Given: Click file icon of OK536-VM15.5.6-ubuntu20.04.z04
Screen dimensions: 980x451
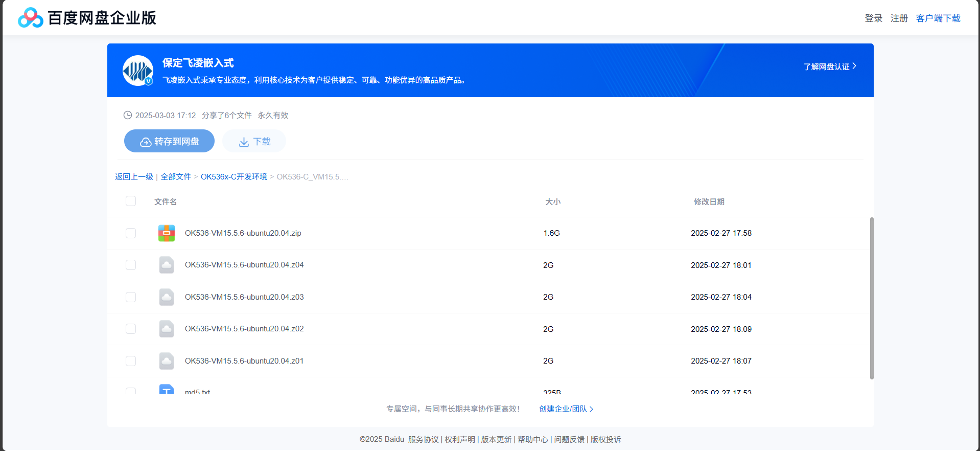Looking at the screenshot, I should (x=167, y=265).
